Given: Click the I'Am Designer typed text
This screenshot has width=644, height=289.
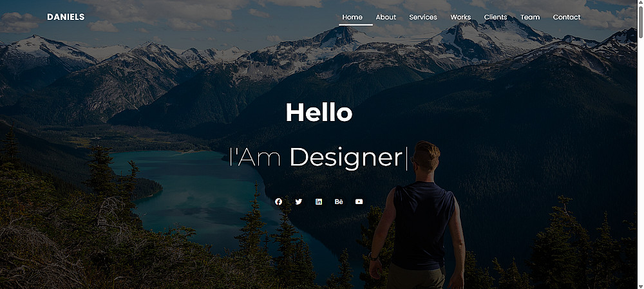Looking at the screenshot, I should [316, 158].
